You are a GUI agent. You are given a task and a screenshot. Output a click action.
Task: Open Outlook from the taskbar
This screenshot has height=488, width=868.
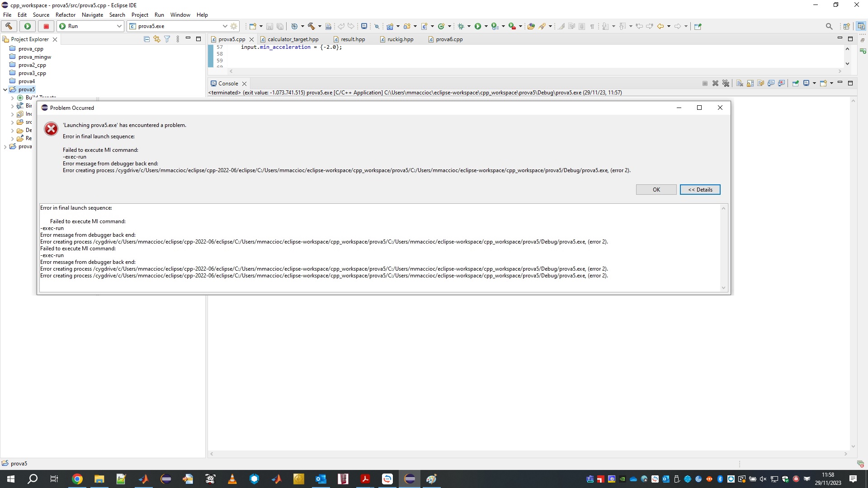[x=321, y=479]
